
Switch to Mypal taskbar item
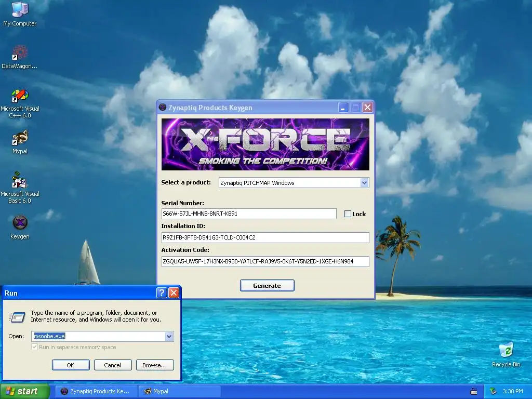(x=180, y=391)
